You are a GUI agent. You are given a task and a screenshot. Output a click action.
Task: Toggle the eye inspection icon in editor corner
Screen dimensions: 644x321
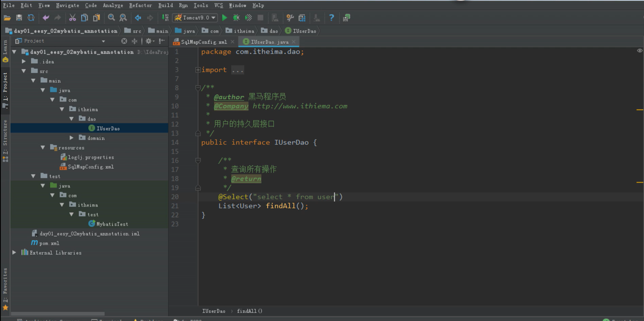[x=639, y=51]
